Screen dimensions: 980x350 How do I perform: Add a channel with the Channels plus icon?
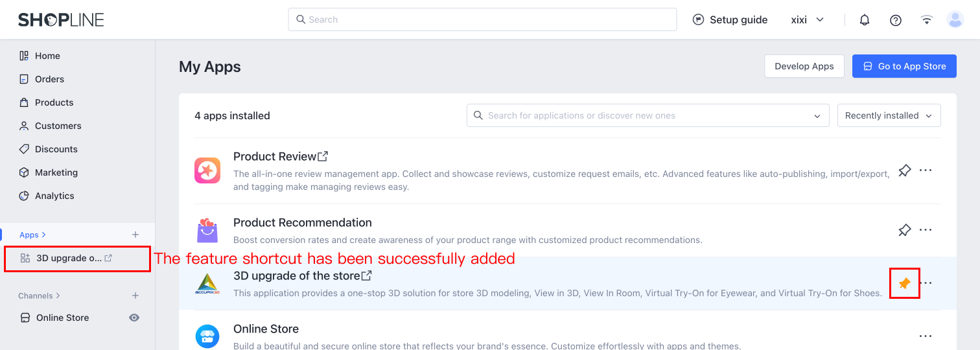pos(135,296)
